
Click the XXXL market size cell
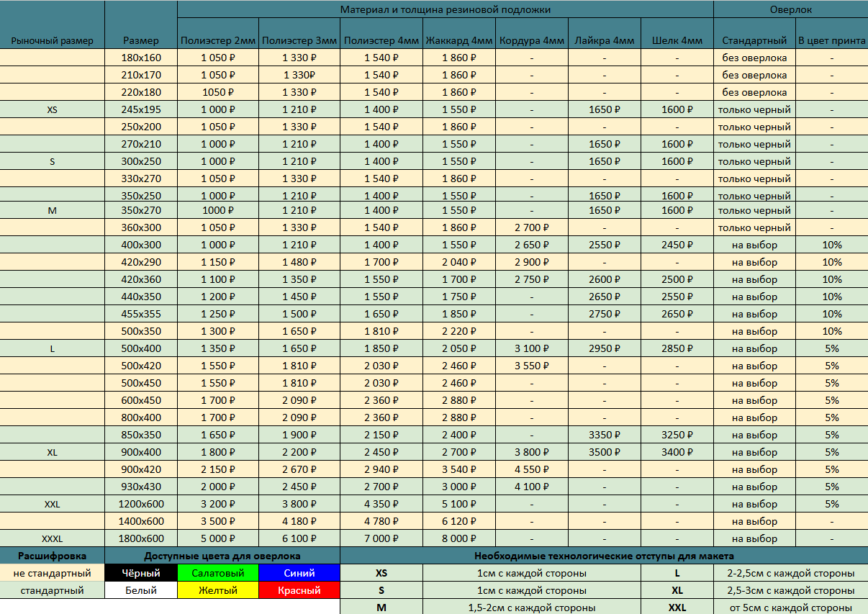click(x=52, y=538)
